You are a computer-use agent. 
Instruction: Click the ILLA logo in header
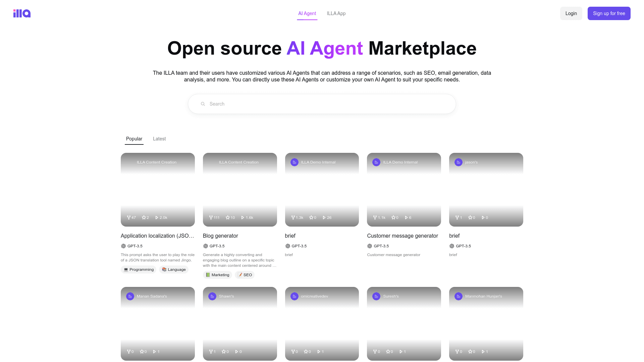point(22,13)
